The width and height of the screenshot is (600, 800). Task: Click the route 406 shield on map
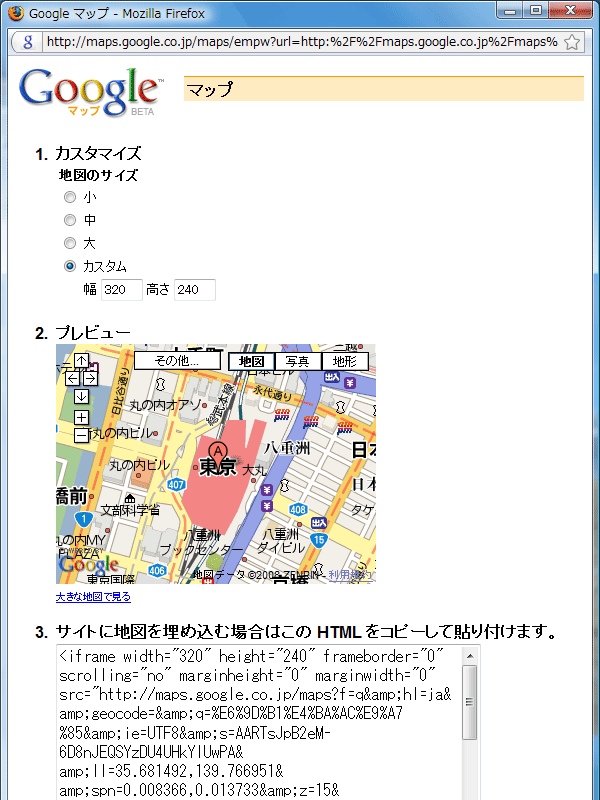[x=157, y=570]
